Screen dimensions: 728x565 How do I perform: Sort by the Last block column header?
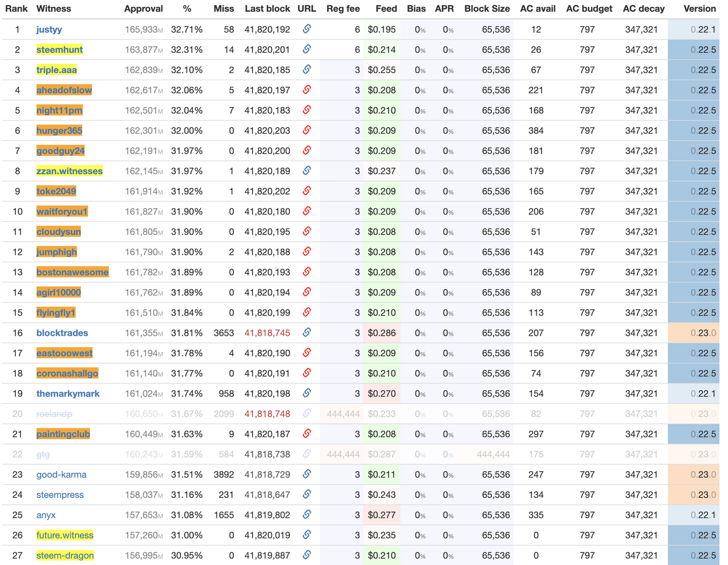tap(267, 9)
